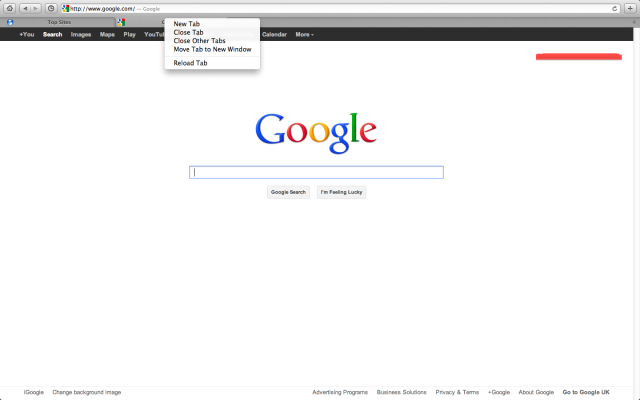Open Calendar in the Google bar

(x=274, y=34)
